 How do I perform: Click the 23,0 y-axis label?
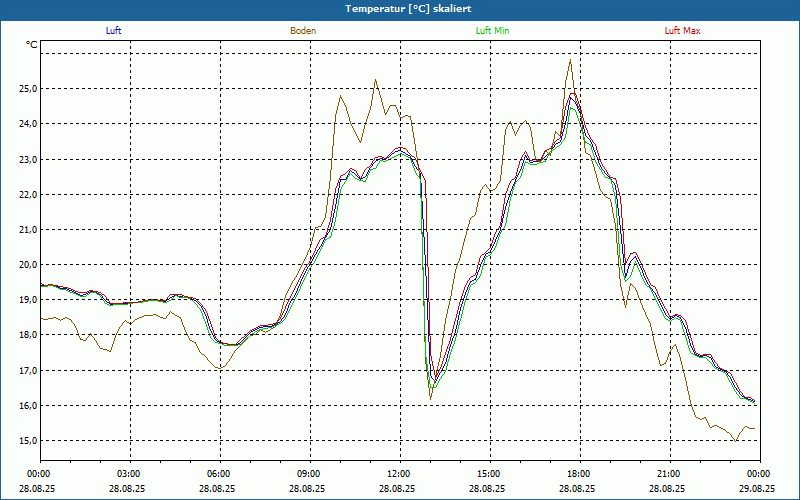click(26, 159)
